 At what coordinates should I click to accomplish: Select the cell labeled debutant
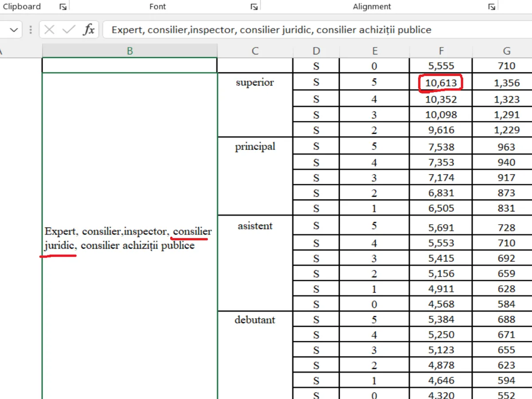(255, 320)
